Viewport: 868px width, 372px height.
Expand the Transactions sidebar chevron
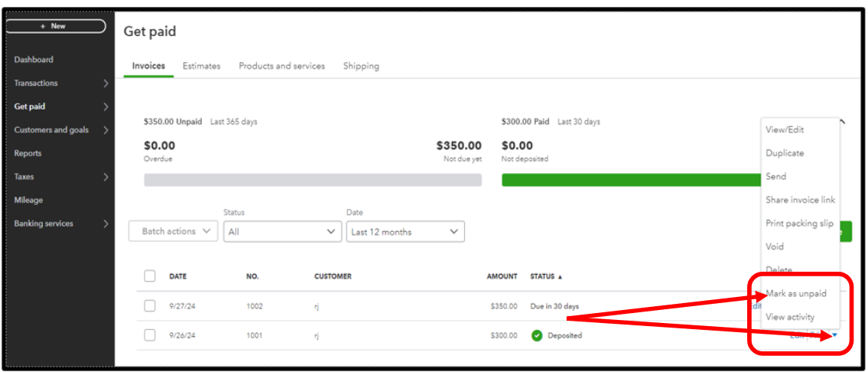click(x=106, y=83)
